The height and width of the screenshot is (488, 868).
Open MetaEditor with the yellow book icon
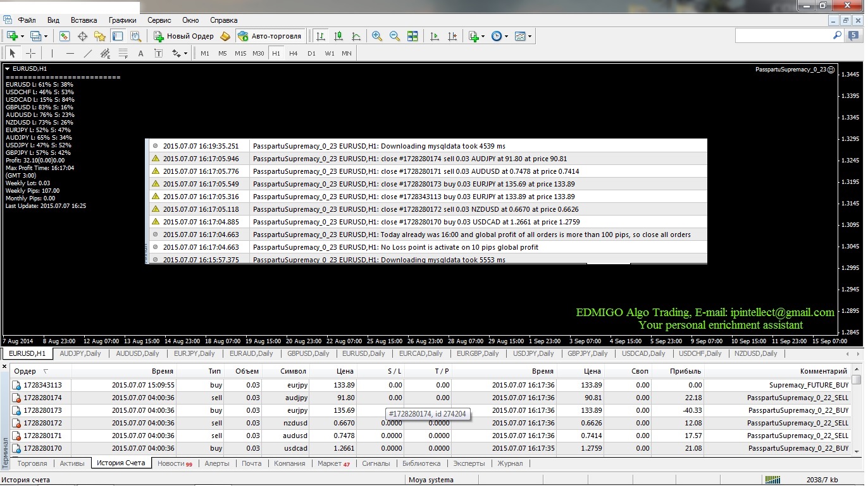coord(225,36)
